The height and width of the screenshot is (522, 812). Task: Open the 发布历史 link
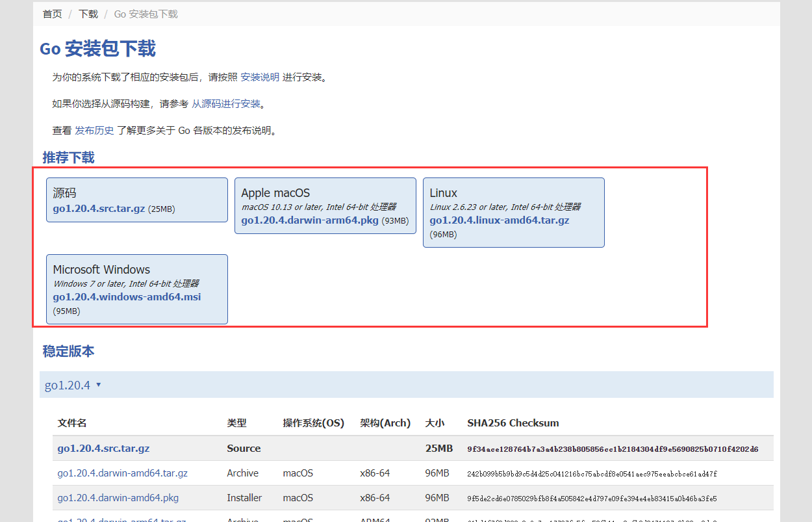coord(94,131)
